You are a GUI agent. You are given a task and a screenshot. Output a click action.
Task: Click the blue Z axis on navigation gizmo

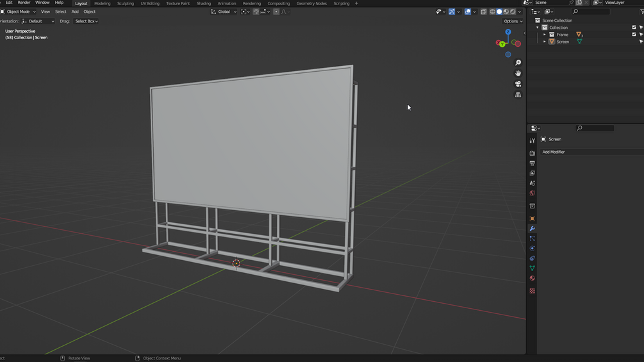508,32
